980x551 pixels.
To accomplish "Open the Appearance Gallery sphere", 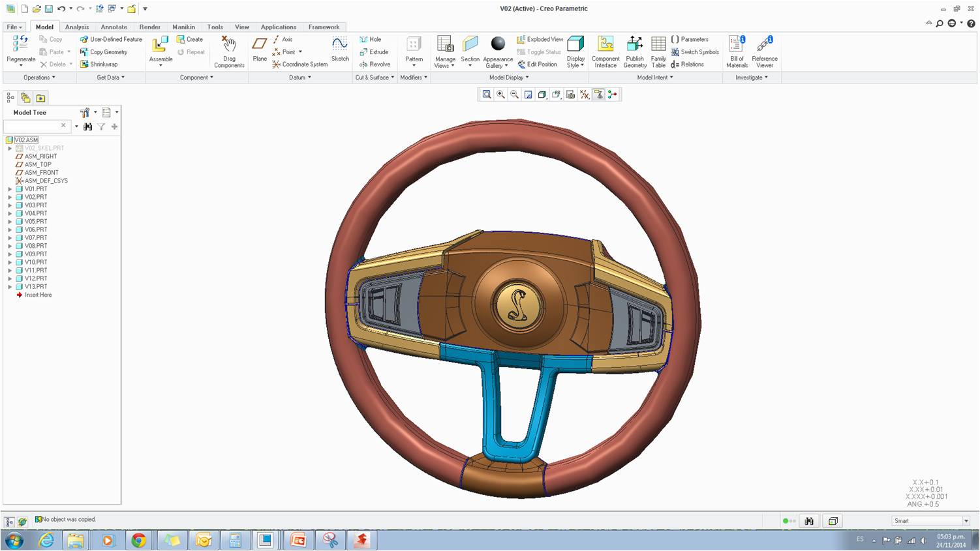I will tap(498, 44).
